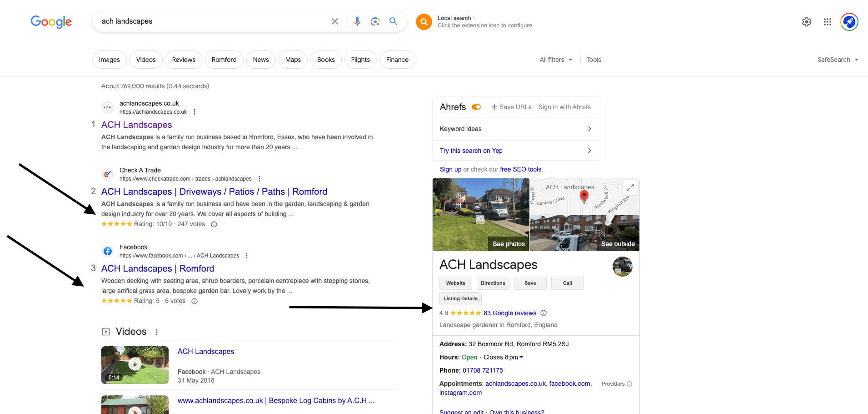Click Check A Trade favicon

(108, 174)
